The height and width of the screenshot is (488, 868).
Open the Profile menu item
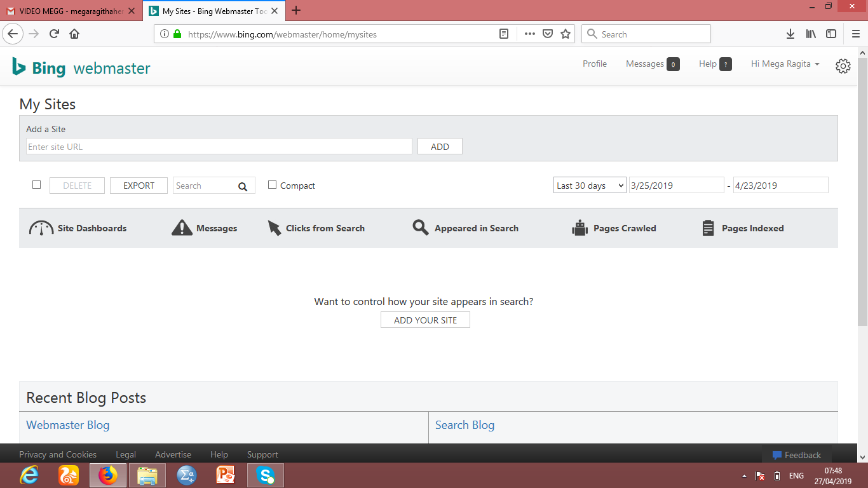[x=595, y=64]
